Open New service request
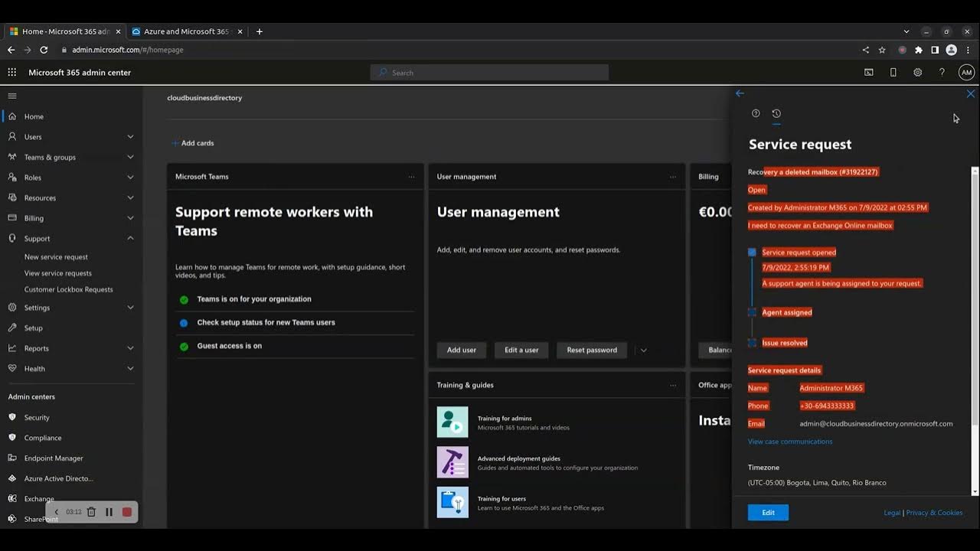The image size is (980, 551). tap(56, 257)
